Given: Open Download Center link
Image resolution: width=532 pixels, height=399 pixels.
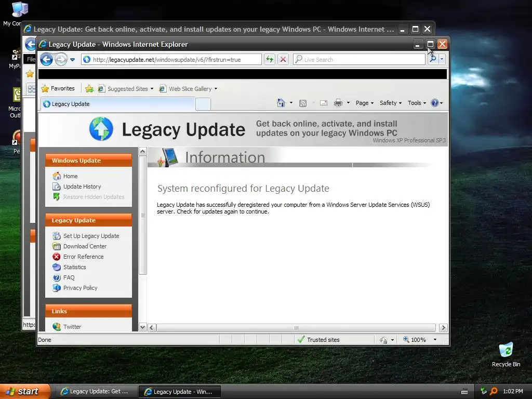Looking at the screenshot, I should pyautogui.click(x=85, y=246).
